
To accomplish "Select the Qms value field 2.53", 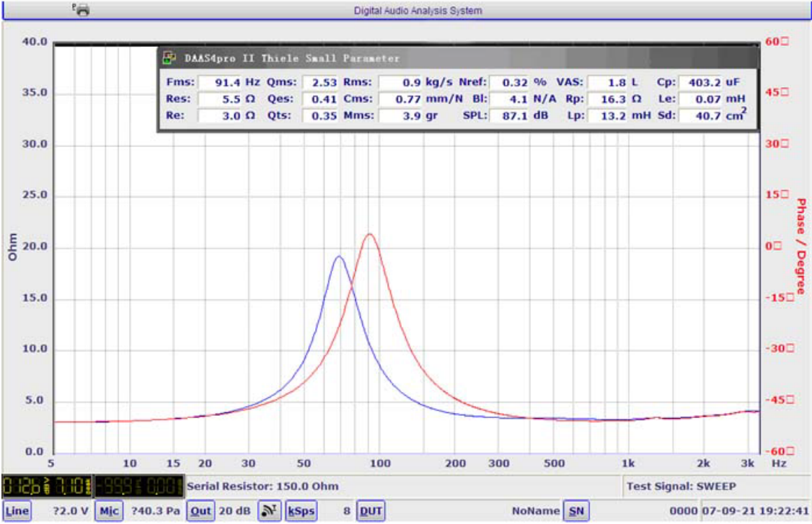I will pyautogui.click(x=320, y=82).
